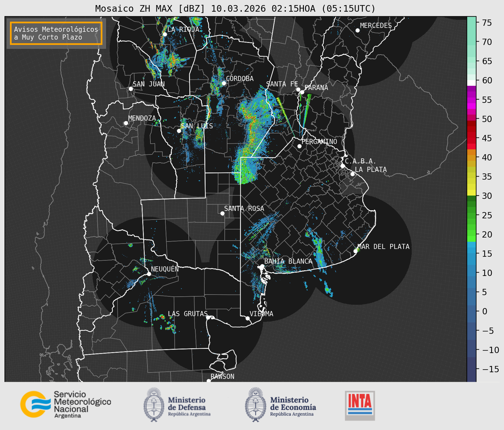Click the Mendoza city marker dot
This screenshot has height=430, width=504.
point(126,123)
